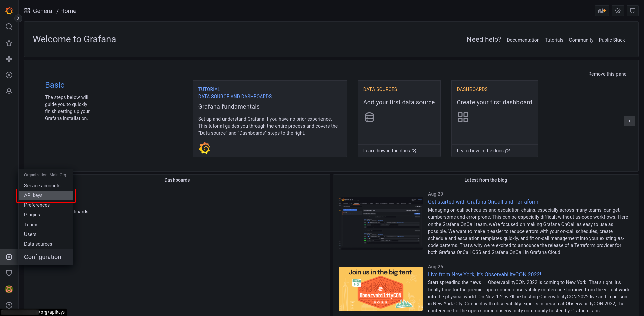Click the General breadcrumb link

[x=43, y=11]
